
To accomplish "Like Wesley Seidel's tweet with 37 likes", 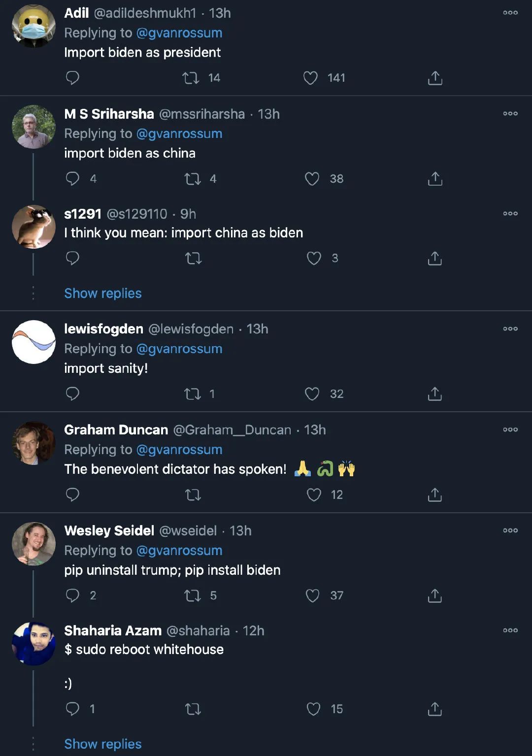I will [313, 596].
